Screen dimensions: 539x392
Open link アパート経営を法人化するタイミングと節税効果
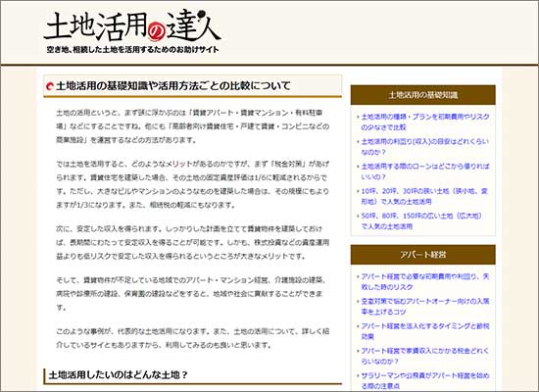(425, 331)
